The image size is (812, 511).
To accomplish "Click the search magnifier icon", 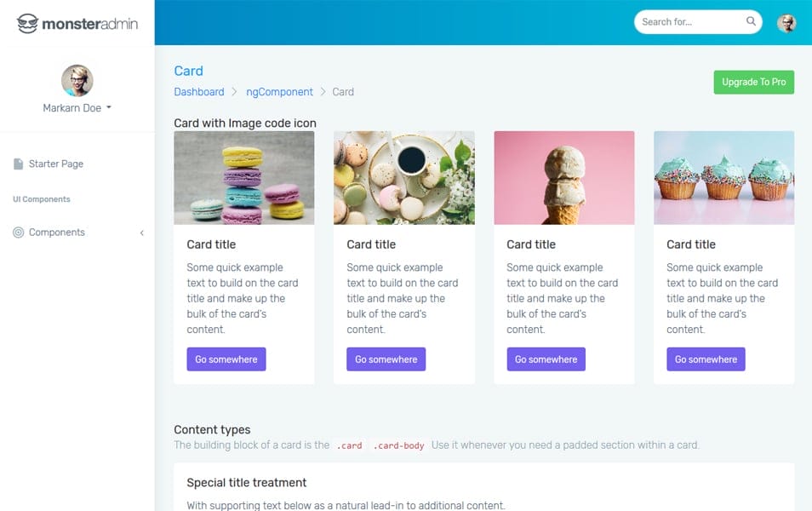I will (x=751, y=22).
